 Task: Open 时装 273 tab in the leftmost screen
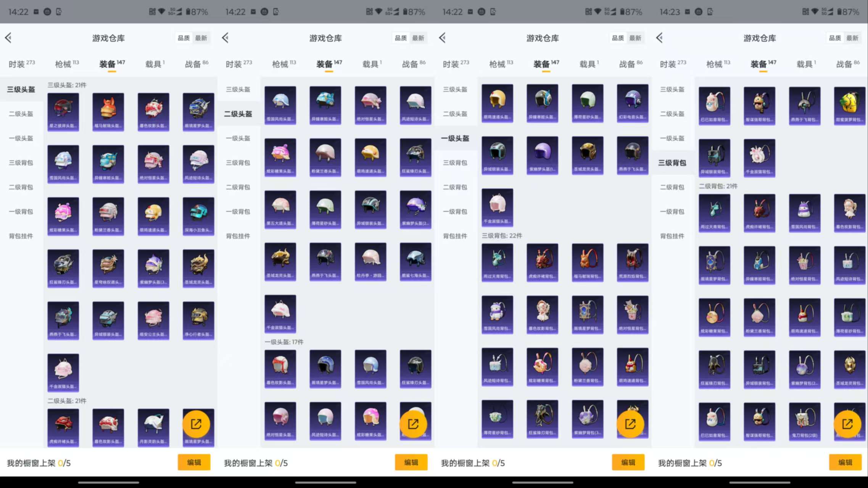pos(21,64)
